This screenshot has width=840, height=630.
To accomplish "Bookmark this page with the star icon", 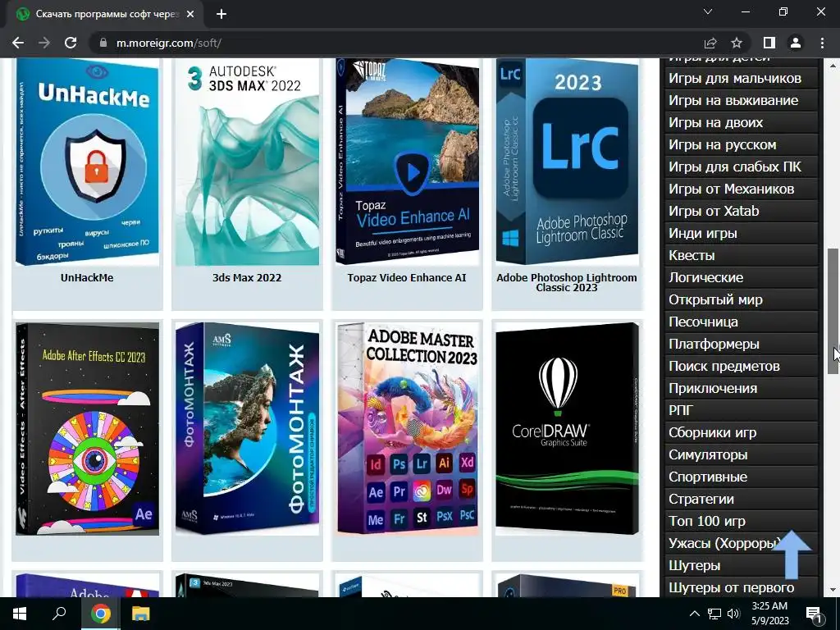I will (x=737, y=43).
